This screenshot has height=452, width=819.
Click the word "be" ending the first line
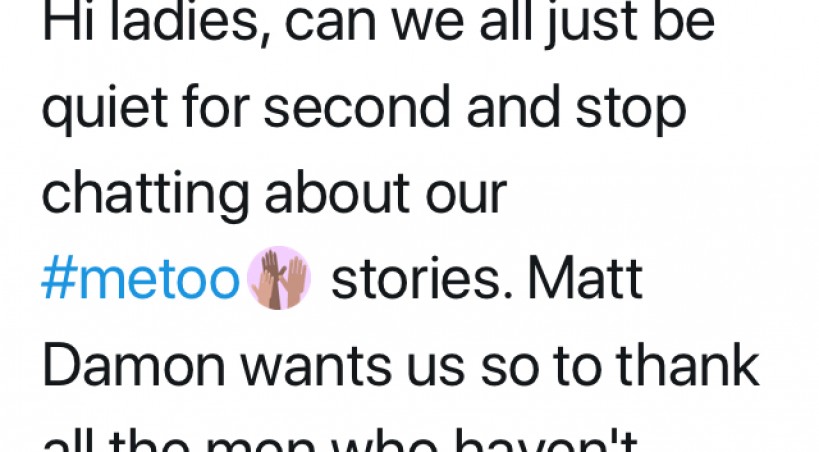click(x=683, y=22)
